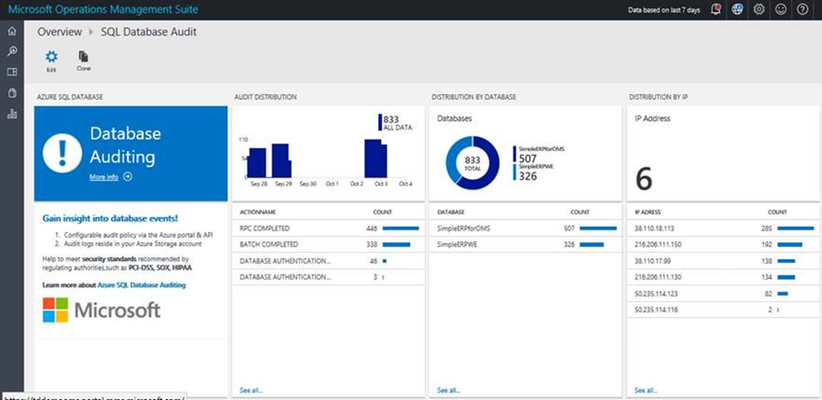The height and width of the screenshot is (400, 822).
Task: Click See all under Distribution by IP
Action: (646, 390)
